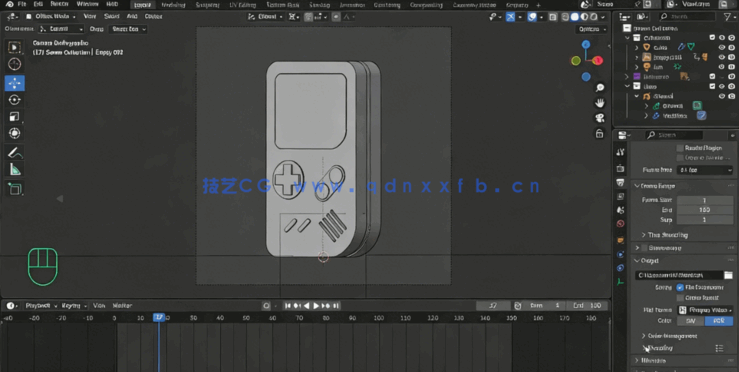Open the Object Constraints properties tab

pos(621,268)
